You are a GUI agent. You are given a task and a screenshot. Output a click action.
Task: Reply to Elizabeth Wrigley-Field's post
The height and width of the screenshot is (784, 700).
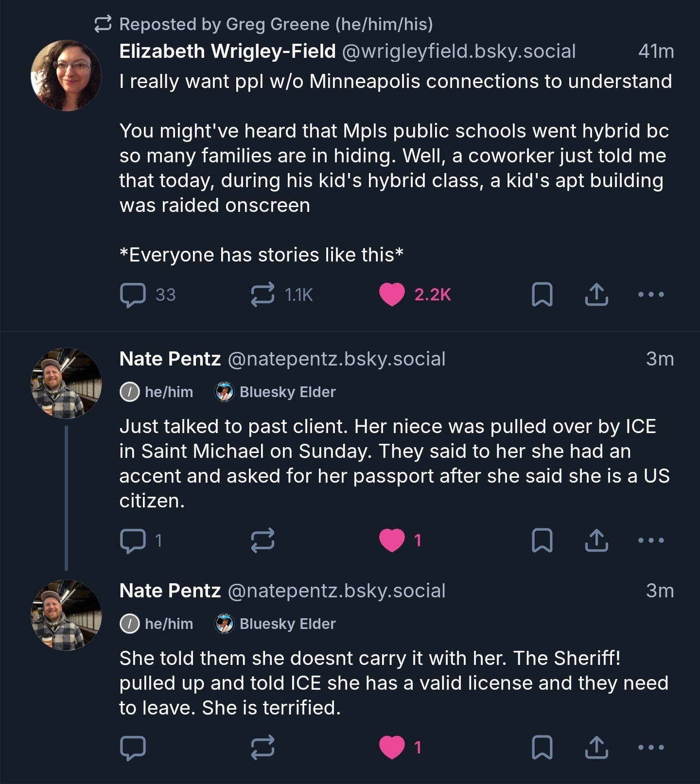click(133, 295)
